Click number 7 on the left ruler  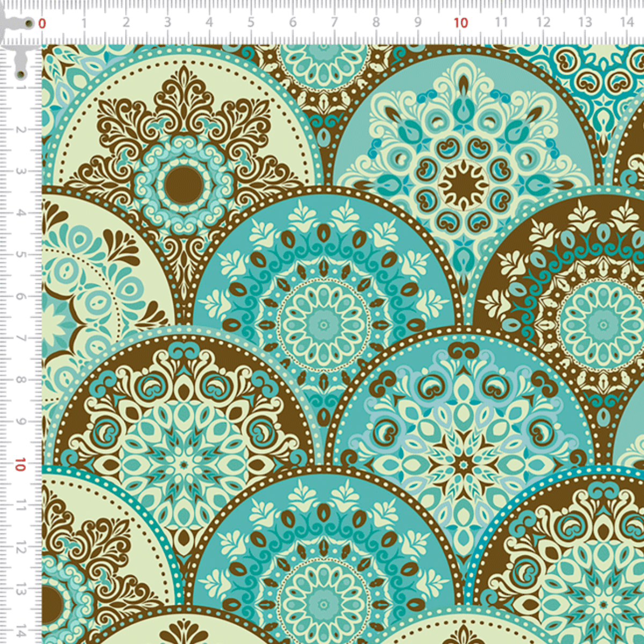(x=20, y=338)
